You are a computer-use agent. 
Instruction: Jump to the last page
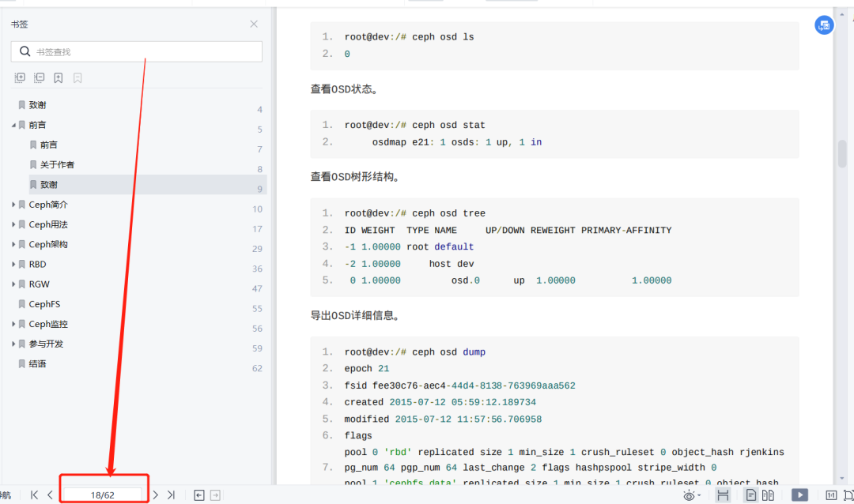(x=171, y=495)
